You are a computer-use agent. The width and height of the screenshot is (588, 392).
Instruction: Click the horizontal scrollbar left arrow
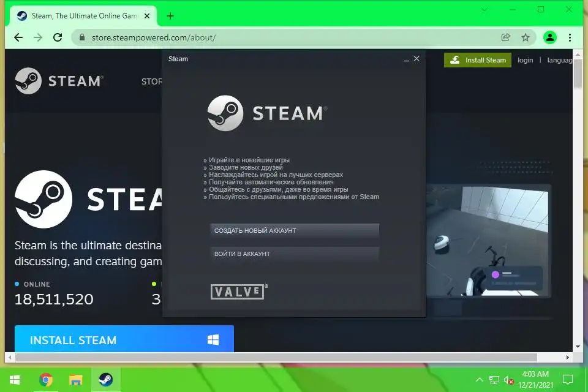point(10,358)
